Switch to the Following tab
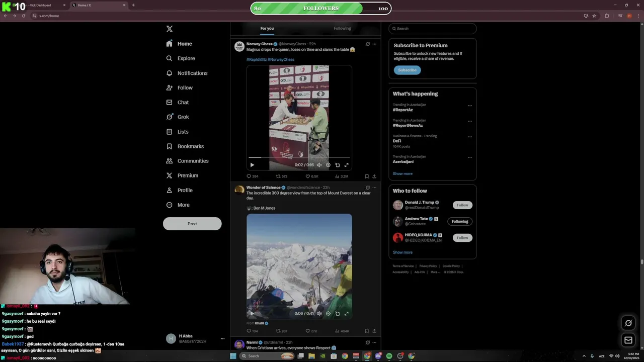 [x=342, y=29]
